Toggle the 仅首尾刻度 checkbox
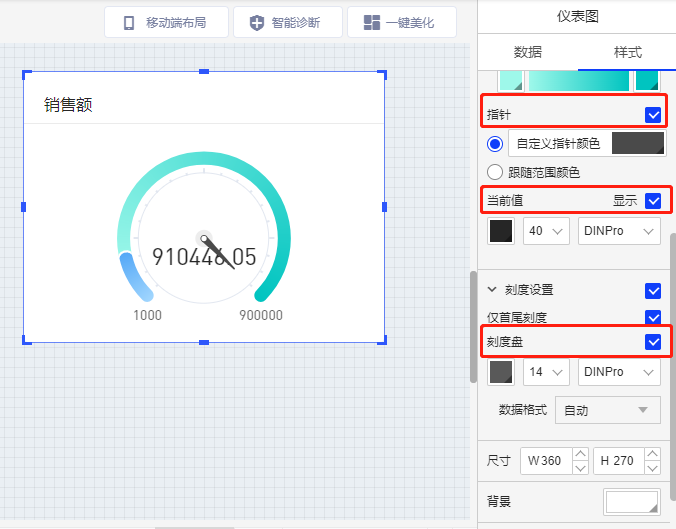 point(653,317)
